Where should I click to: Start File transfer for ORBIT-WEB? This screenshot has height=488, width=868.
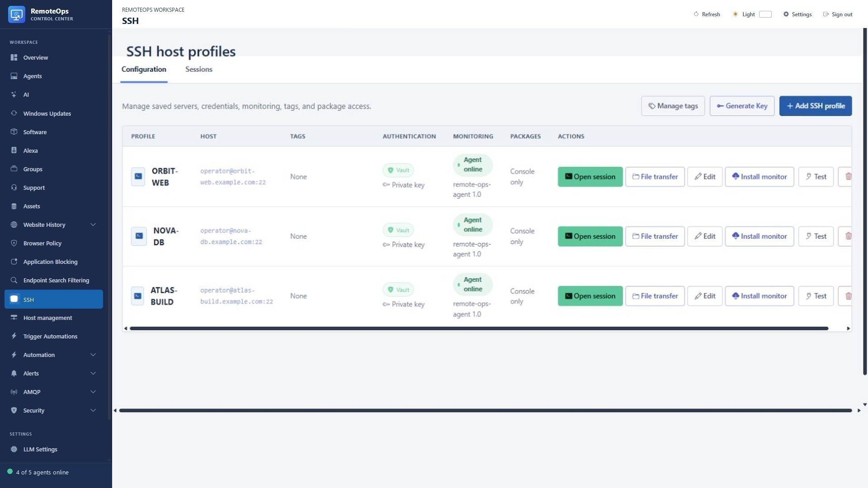655,177
